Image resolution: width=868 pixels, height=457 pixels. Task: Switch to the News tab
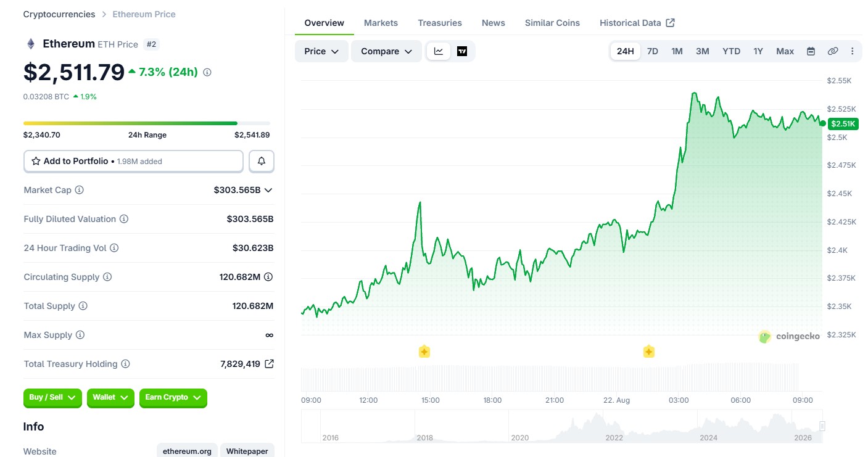pyautogui.click(x=494, y=23)
